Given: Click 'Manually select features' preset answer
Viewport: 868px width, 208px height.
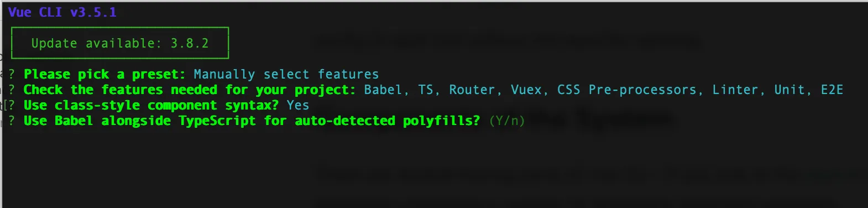Looking at the screenshot, I should [286, 74].
